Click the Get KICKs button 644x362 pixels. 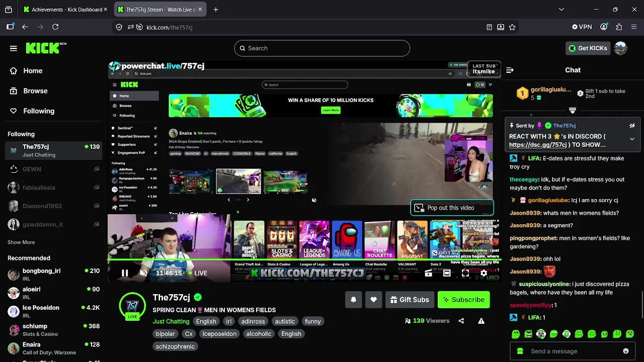(x=588, y=48)
